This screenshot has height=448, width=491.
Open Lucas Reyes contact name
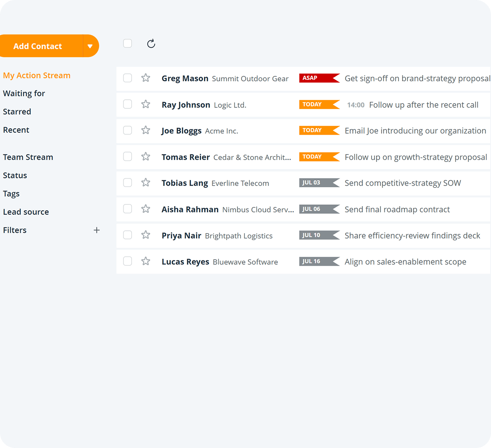click(186, 262)
